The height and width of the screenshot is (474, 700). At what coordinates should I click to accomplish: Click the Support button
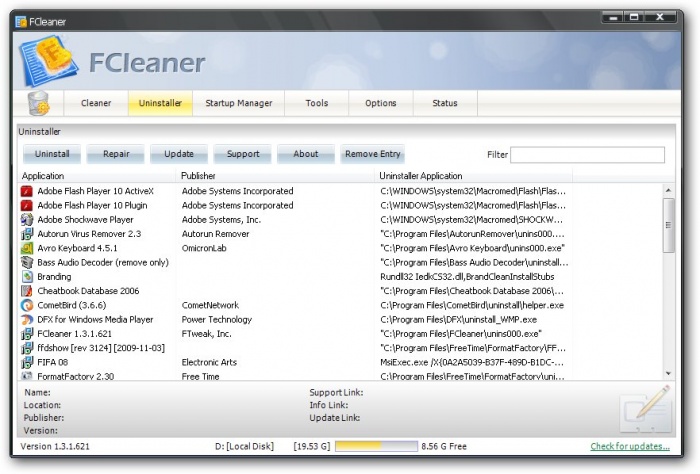(x=243, y=154)
